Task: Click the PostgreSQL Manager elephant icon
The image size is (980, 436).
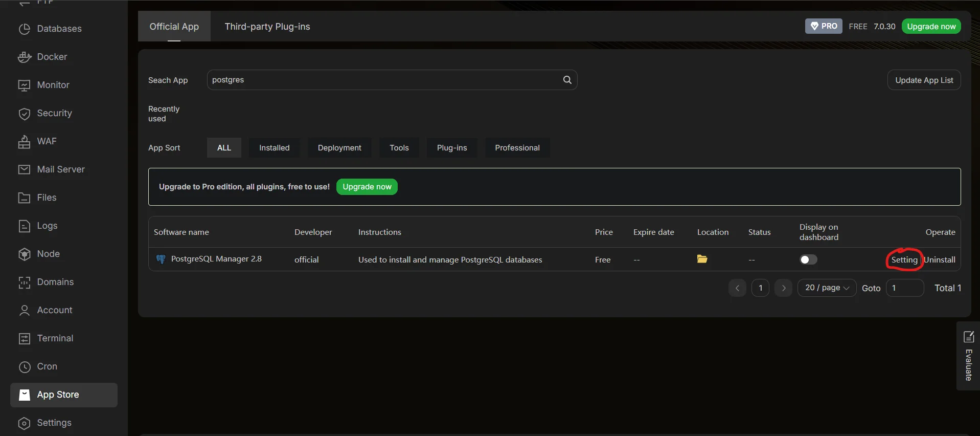Action: click(x=161, y=259)
